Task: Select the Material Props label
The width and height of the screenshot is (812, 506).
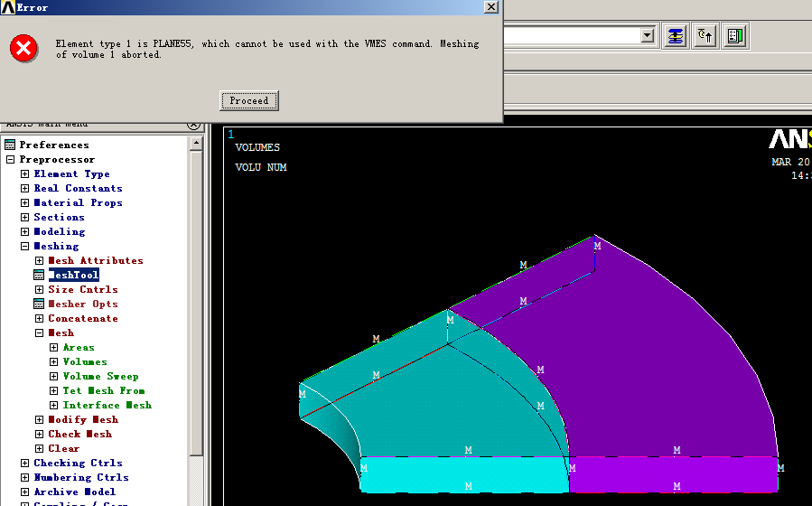Action: (x=79, y=203)
